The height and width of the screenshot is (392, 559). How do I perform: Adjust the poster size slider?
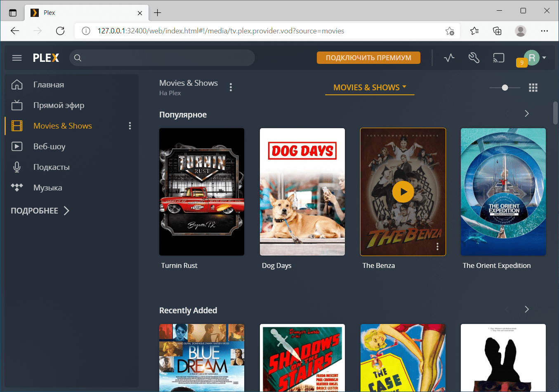pyautogui.click(x=505, y=87)
